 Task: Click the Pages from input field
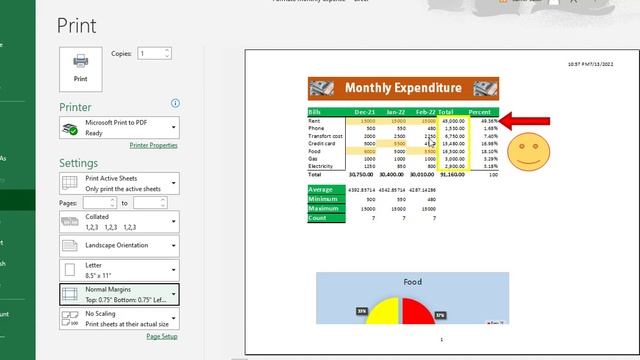pos(96,203)
